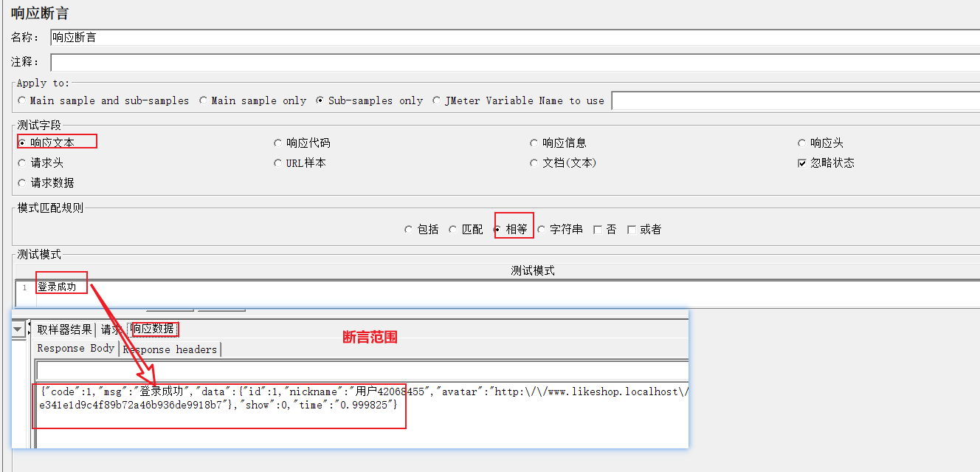Click the search field above response body

pyautogui.click(x=362, y=371)
